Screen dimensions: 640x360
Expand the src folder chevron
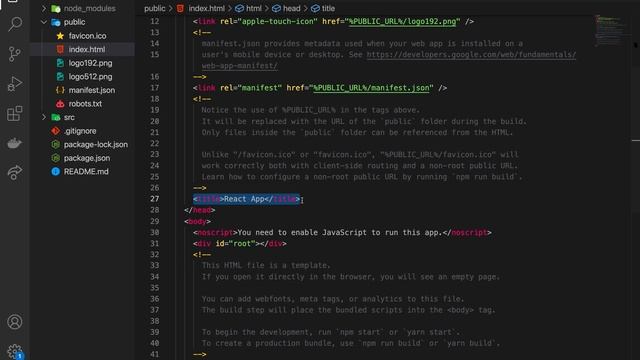[44, 117]
